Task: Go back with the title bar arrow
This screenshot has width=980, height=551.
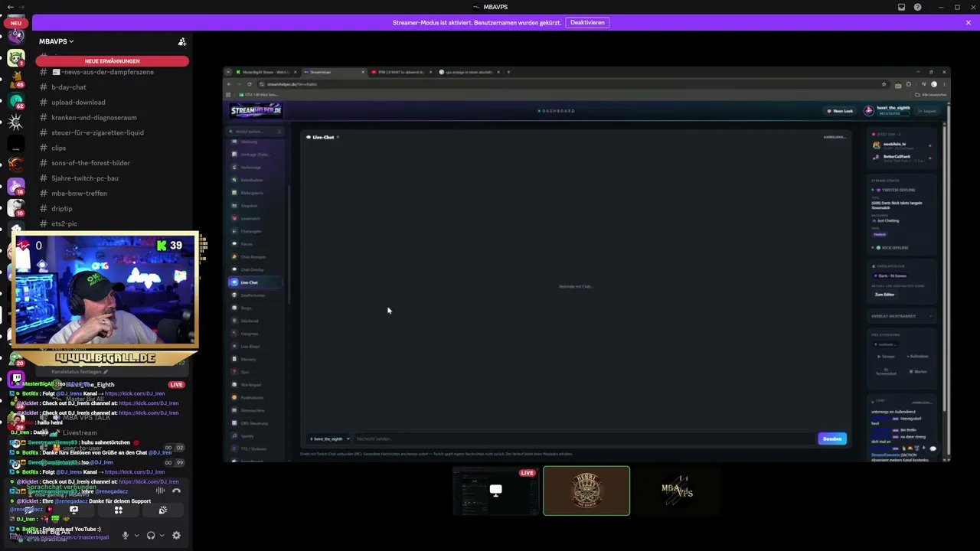Action: click(10, 7)
